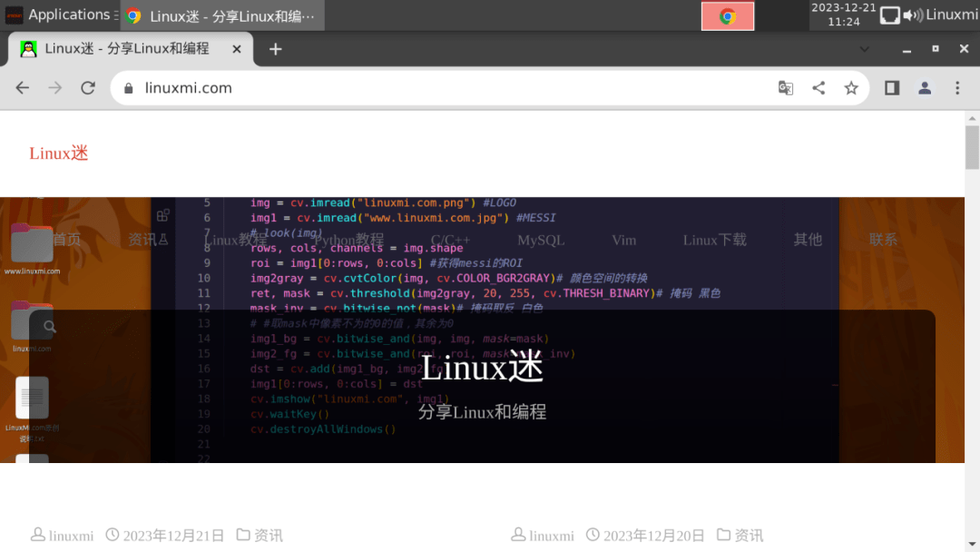Click the back navigation arrow
Screen dimensions: 980x552
click(x=22, y=87)
